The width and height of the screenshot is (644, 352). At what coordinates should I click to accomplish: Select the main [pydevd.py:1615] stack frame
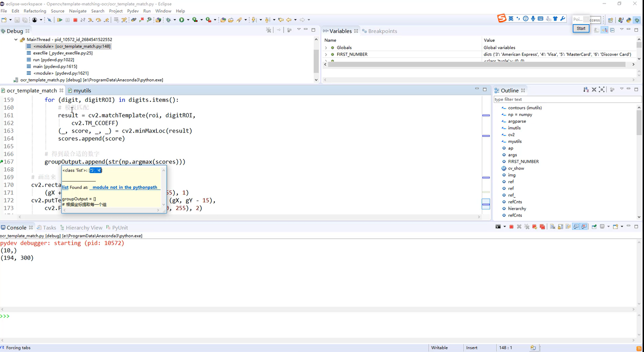(55, 66)
